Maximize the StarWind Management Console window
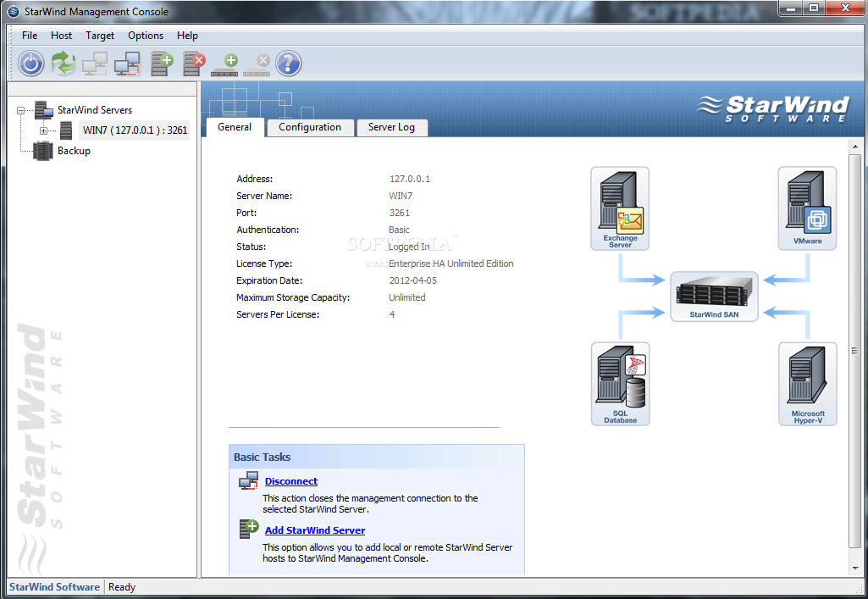Image resolution: width=868 pixels, height=599 pixels. coord(814,8)
